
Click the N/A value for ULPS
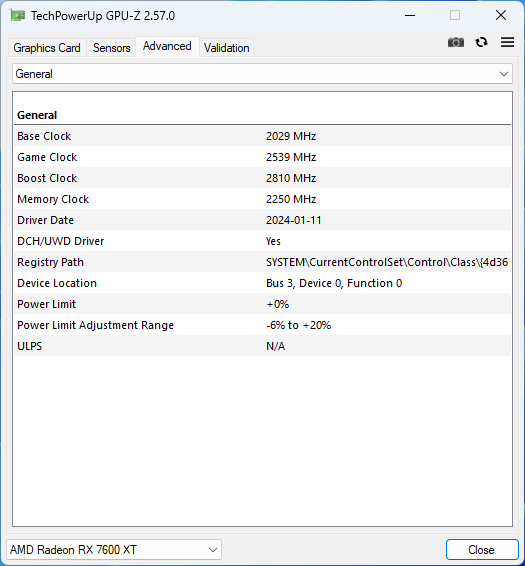click(x=275, y=346)
